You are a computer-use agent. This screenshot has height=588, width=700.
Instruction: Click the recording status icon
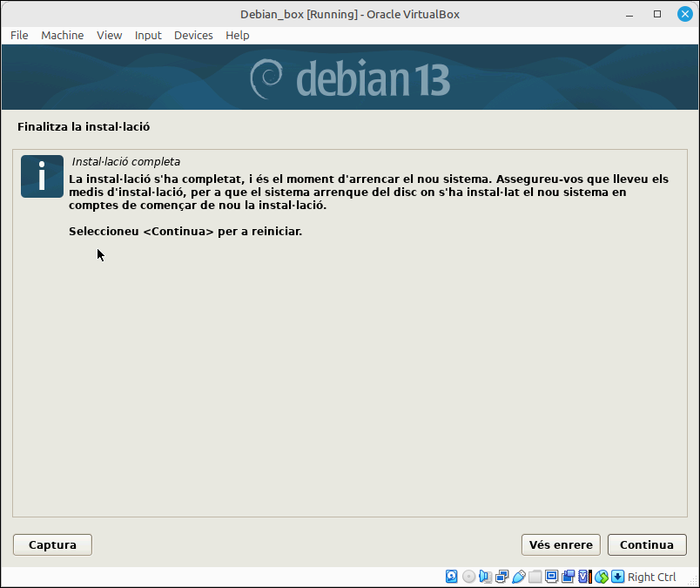pos(568,577)
